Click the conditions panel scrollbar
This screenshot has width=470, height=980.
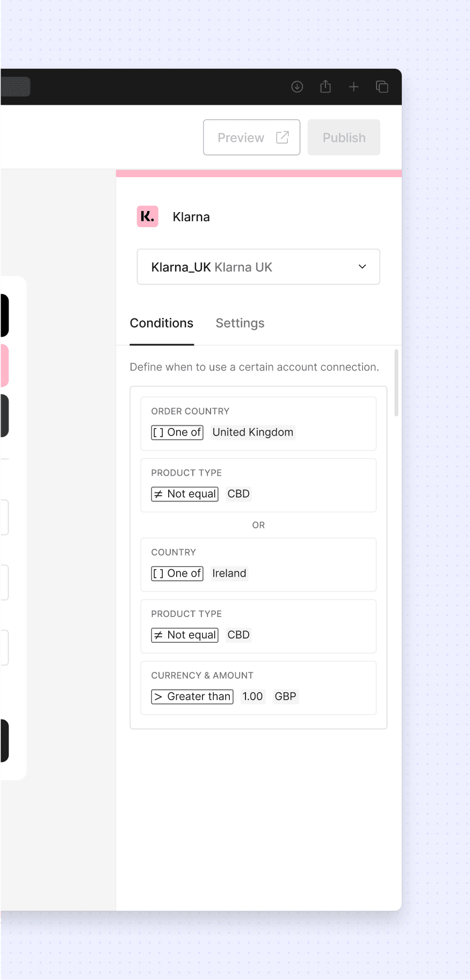tap(396, 383)
